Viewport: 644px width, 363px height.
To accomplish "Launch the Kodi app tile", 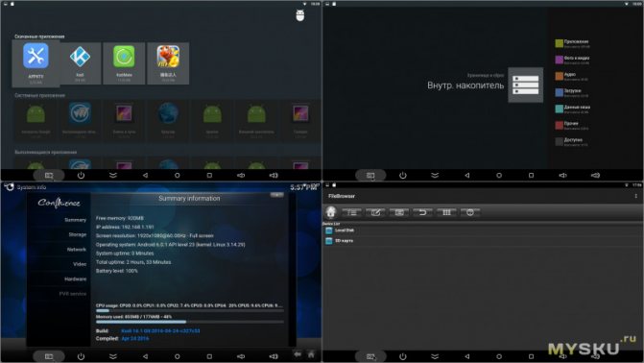I will (80, 63).
